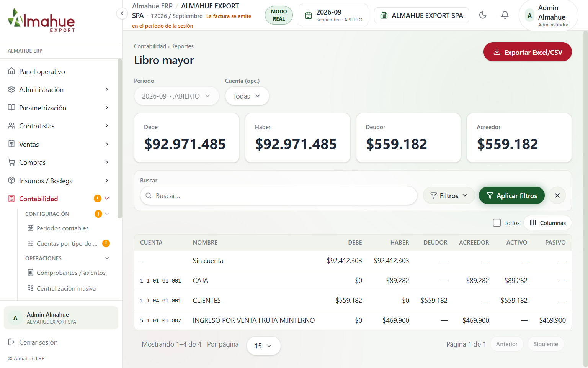This screenshot has width=588, height=368.
Task: Toggle dark mode moon icon
Action: coord(483,15)
